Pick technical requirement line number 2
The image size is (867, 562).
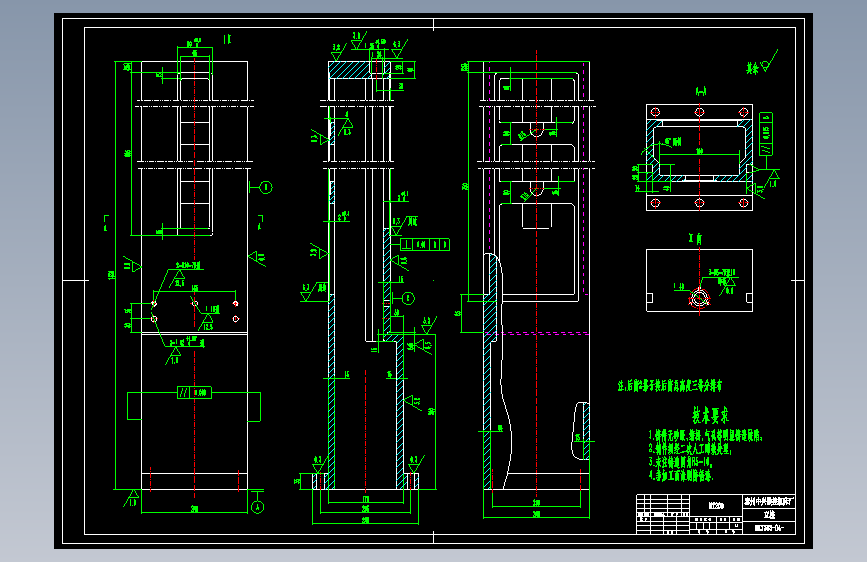(x=690, y=449)
